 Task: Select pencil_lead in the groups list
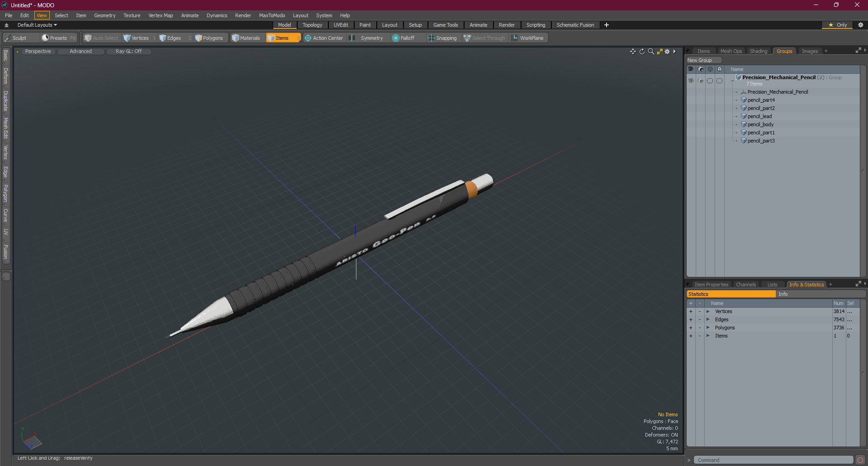click(x=759, y=116)
